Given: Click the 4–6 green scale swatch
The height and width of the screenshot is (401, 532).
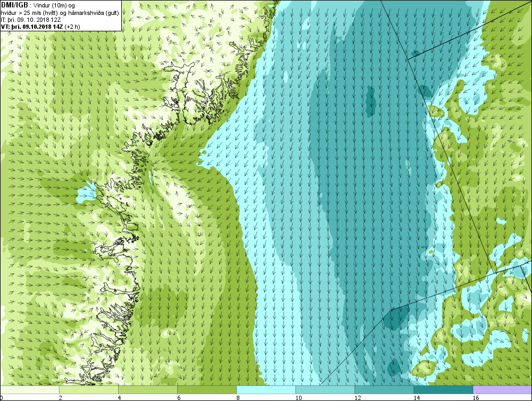Looking at the screenshot, I should (x=148, y=389).
